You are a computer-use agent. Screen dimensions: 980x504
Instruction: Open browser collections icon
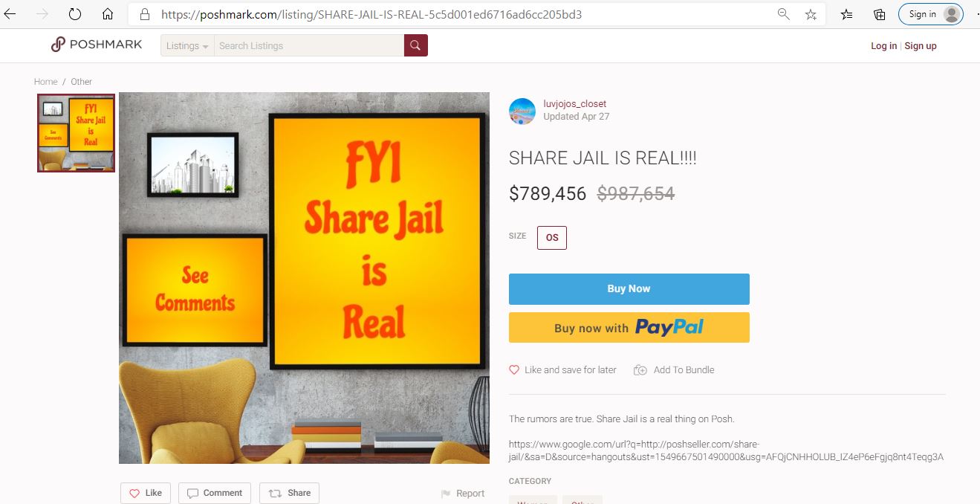click(879, 14)
